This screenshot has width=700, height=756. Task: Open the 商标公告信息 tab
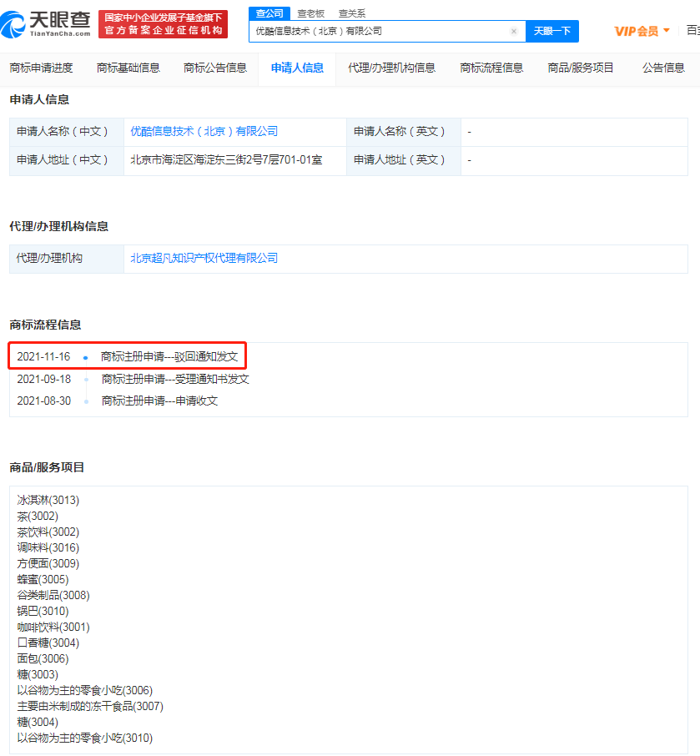[x=215, y=68]
